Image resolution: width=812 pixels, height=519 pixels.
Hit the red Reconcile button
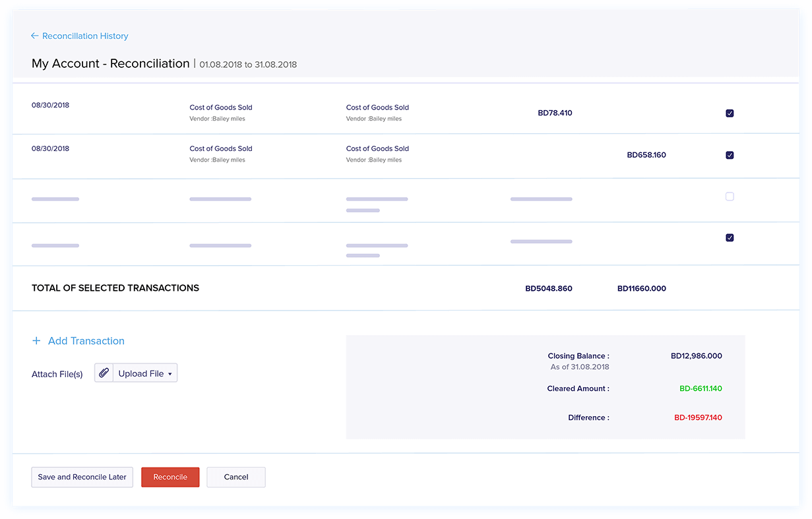170,477
